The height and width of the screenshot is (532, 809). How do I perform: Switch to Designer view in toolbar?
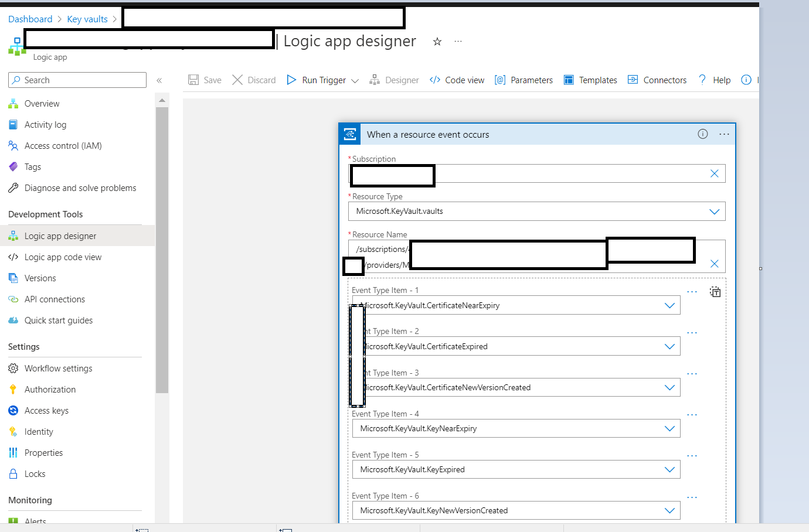point(394,80)
